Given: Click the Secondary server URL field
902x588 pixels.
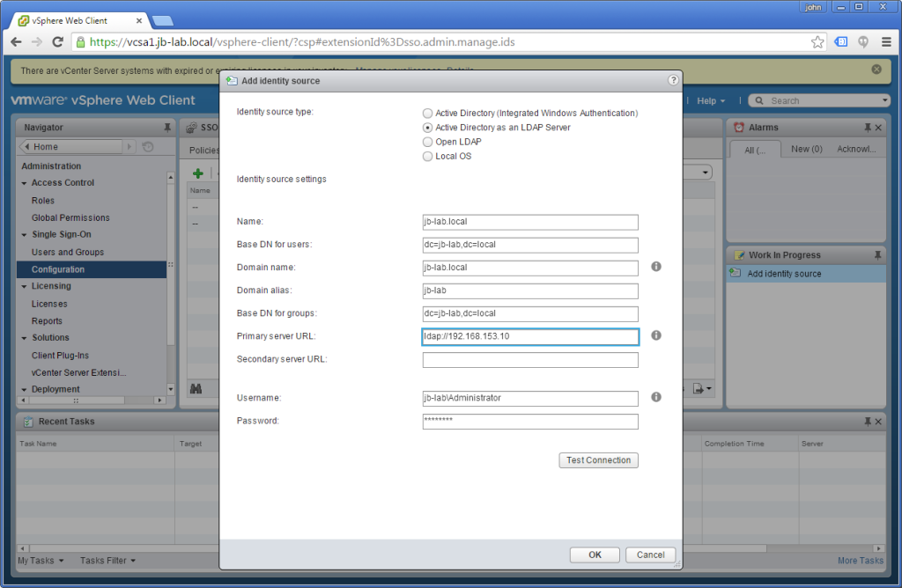Looking at the screenshot, I should coord(530,360).
